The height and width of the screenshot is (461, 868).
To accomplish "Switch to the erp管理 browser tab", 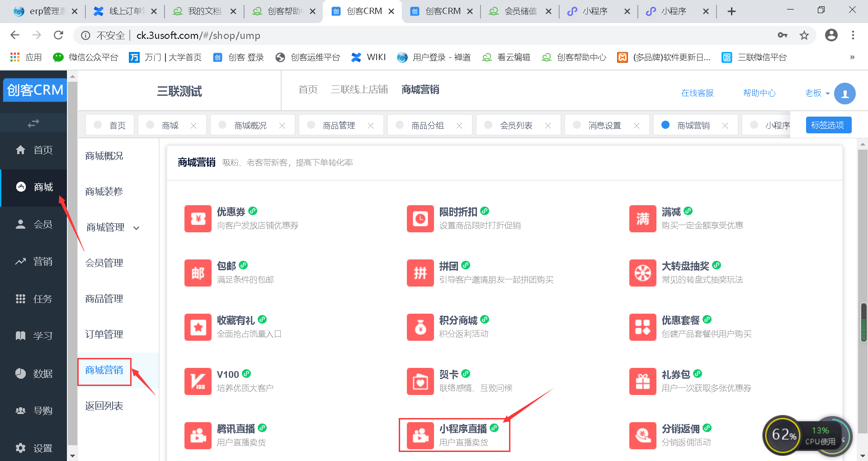I will pos(45,11).
